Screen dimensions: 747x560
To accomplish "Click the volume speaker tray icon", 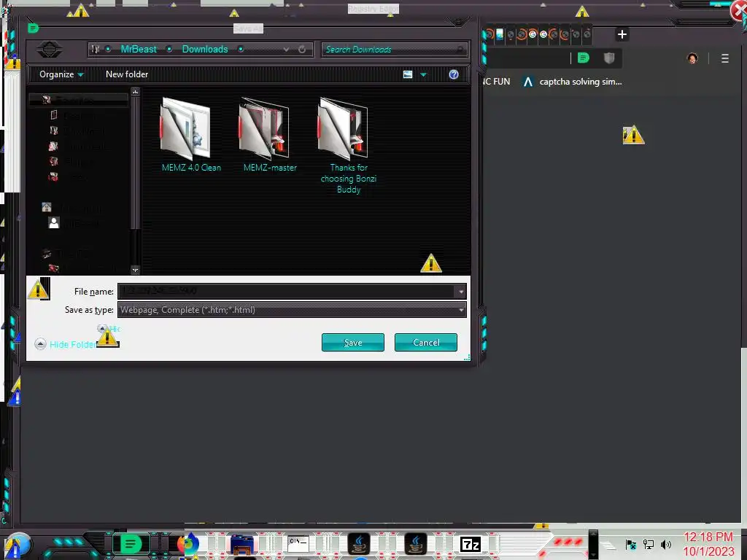I will tap(665, 544).
